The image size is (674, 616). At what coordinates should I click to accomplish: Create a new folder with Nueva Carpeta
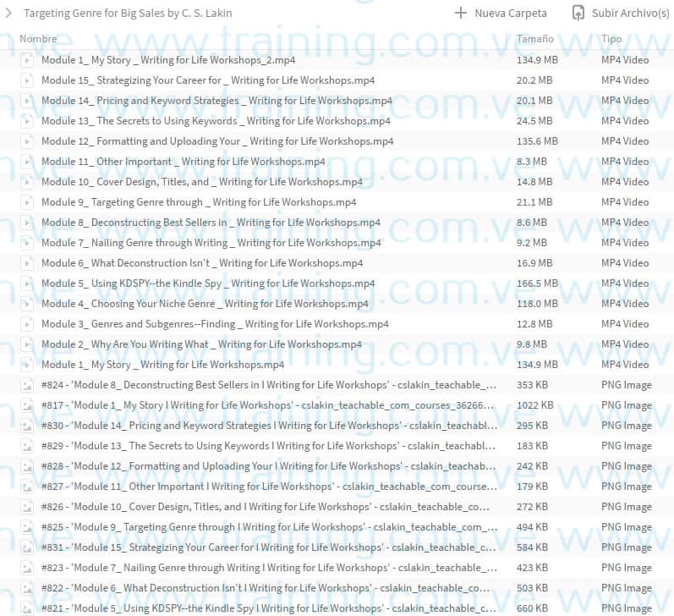(511, 14)
